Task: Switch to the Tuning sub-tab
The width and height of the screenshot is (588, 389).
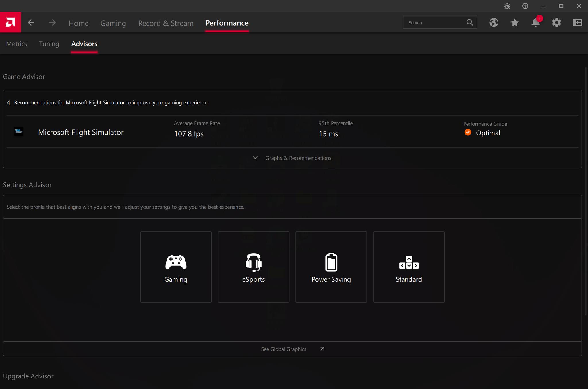Action: 49,44
